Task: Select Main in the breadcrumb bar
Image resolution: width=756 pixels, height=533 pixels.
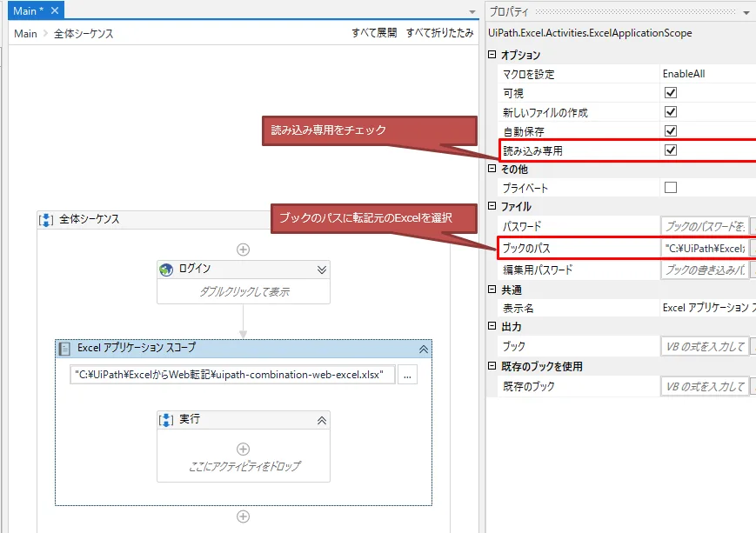Action: point(24,33)
